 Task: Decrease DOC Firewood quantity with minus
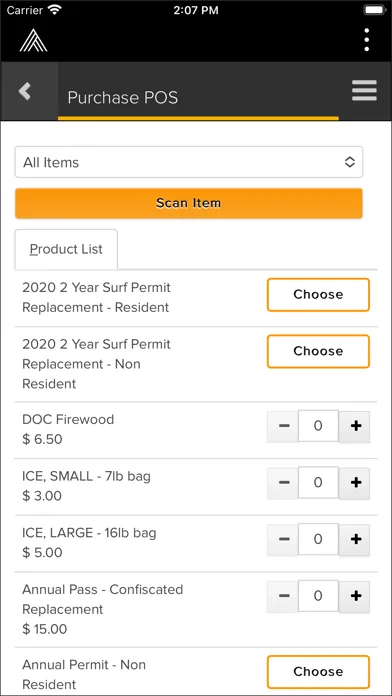tap(283, 426)
